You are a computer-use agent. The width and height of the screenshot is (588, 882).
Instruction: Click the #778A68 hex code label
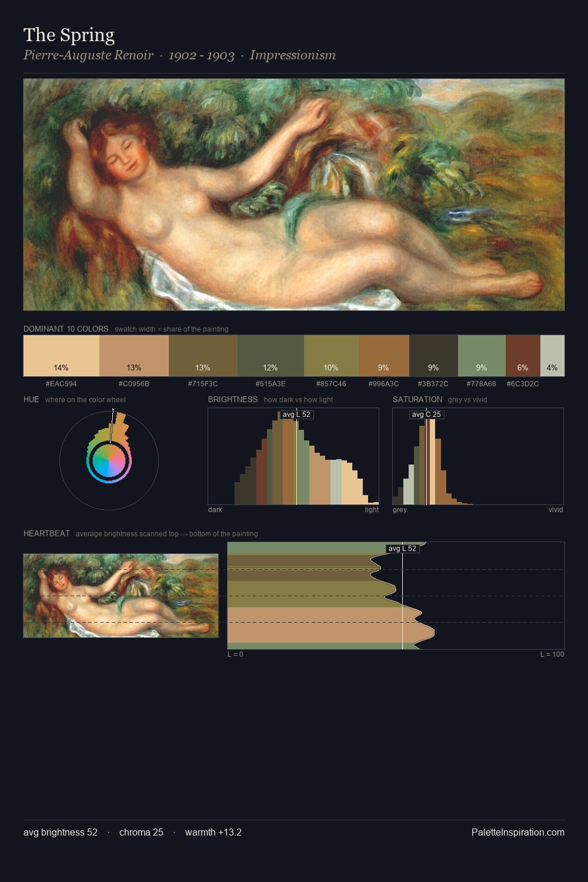[x=482, y=384]
